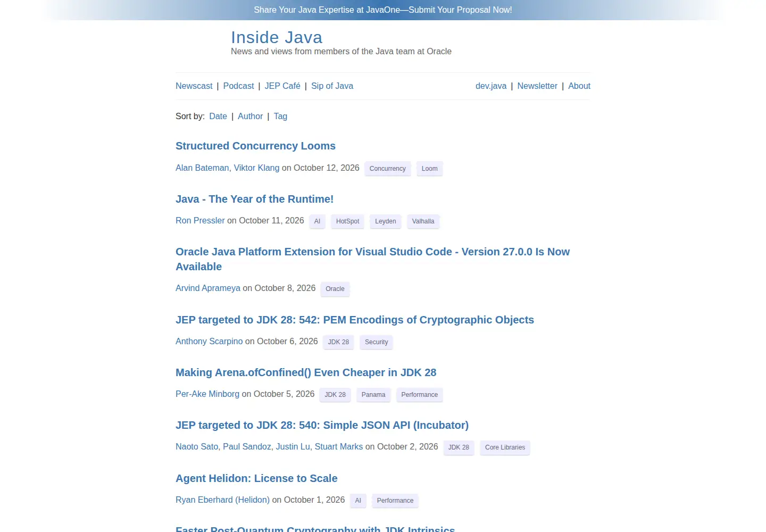Open the Sip of Java section
This screenshot has width=766, height=532.
[332, 86]
